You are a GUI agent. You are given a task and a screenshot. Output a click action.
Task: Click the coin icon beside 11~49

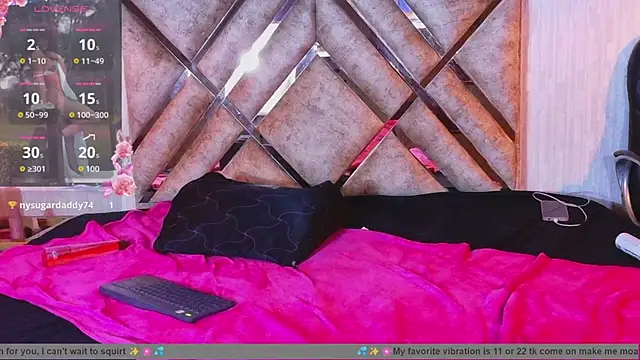click(76, 61)
